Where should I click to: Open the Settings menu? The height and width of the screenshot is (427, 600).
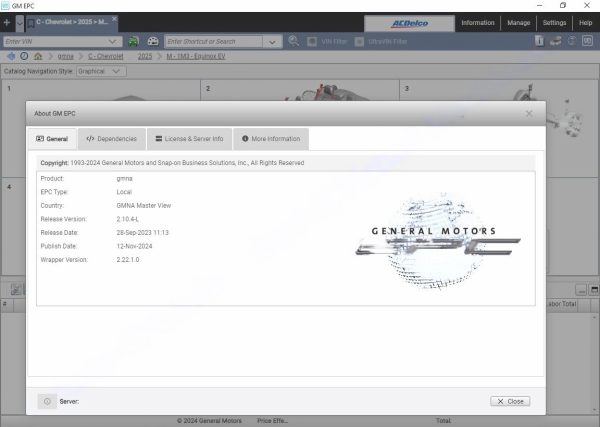coord(554,23)
